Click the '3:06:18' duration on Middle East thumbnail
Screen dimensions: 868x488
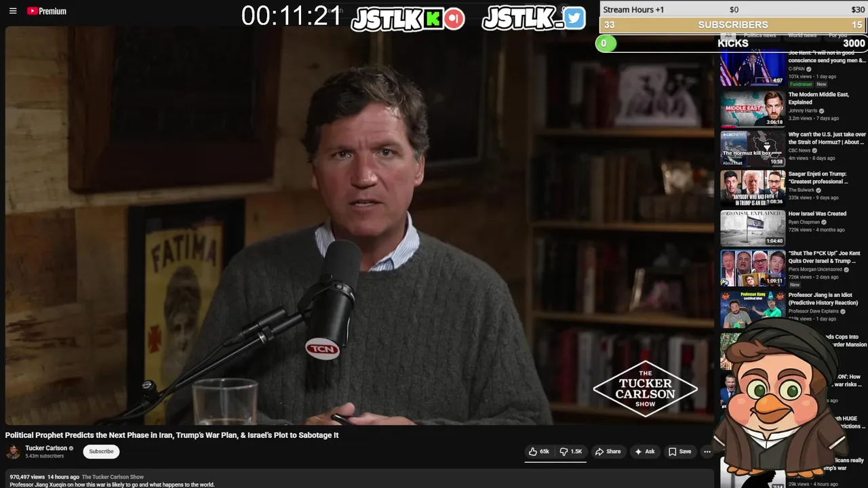click(774, 123)
